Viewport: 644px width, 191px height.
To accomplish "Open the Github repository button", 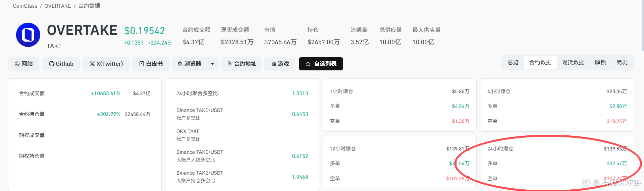I will pos(61,64).
